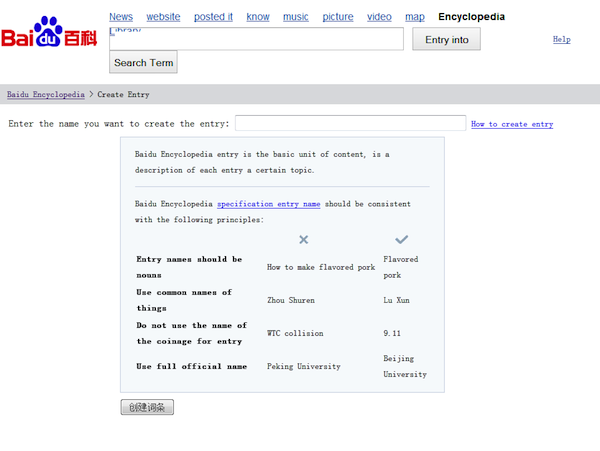This screenshot has height=451, width=600.
Task: Click the Entry into button
Action: point(447,39)
